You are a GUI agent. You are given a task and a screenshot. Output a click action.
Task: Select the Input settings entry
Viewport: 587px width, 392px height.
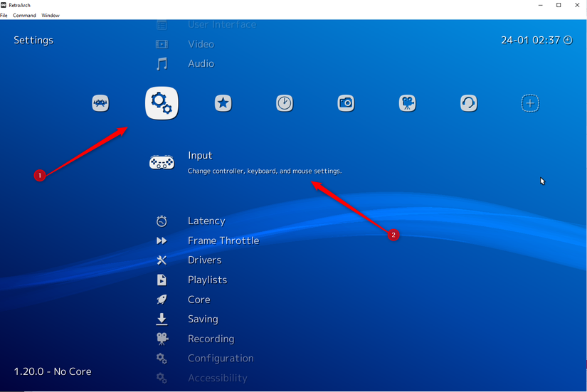(200, 155)
